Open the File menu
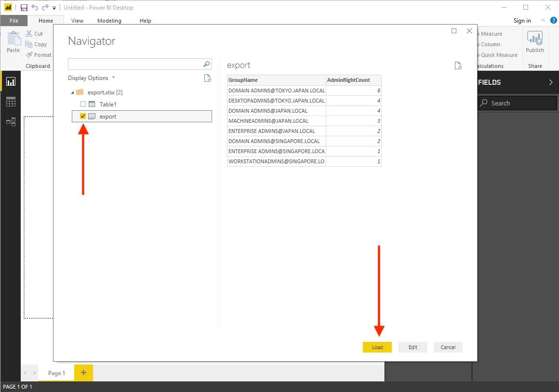The width and height of the screenshot is (559, 392). [14, 21]
